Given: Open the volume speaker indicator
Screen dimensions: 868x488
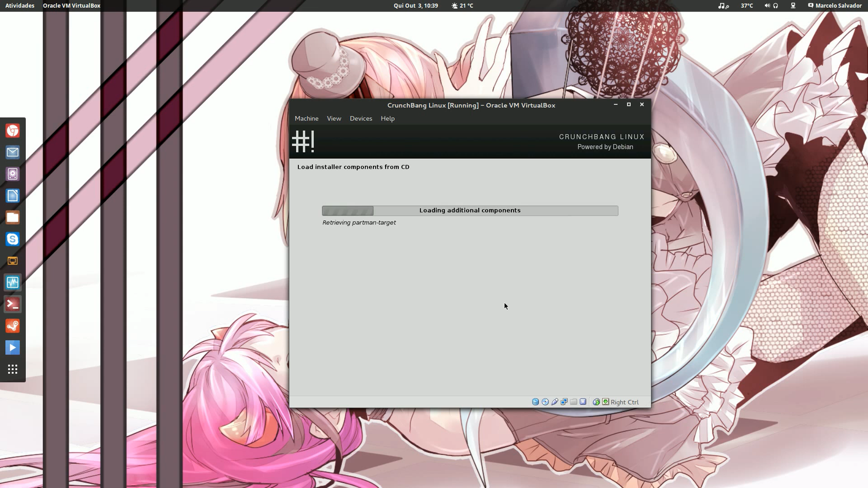Looking at the screenshot, I should [x=767, y=6].
